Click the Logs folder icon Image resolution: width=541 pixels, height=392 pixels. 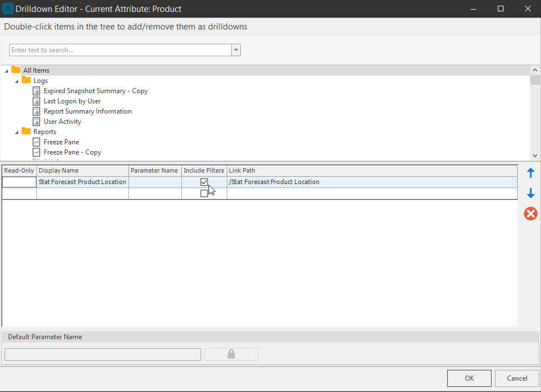26,81
